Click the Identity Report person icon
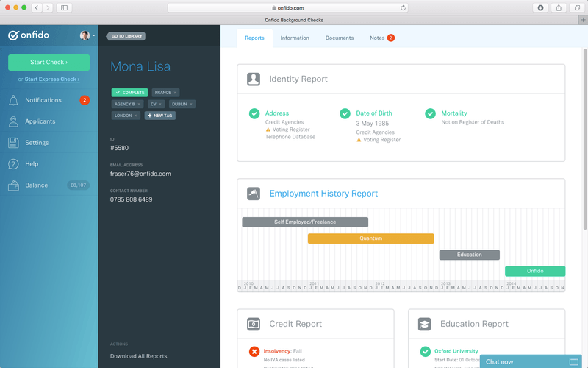The height and width of the screenshot is (368, 588). [254, 79]
